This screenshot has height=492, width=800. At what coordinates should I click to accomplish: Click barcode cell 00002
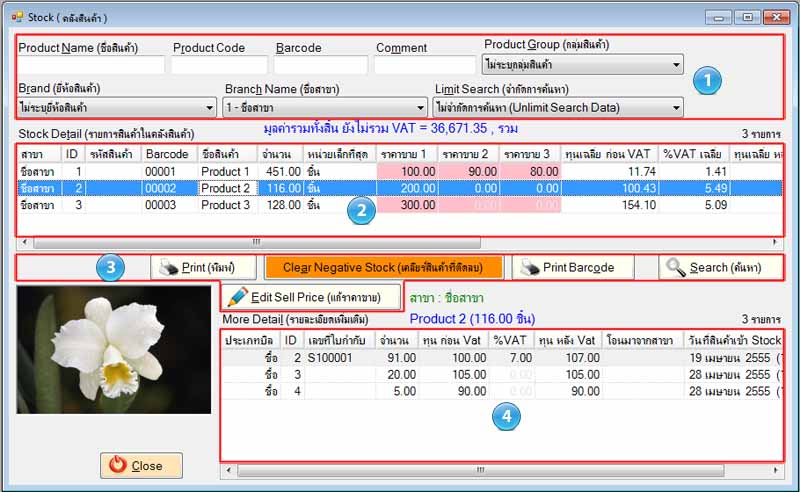160,188
